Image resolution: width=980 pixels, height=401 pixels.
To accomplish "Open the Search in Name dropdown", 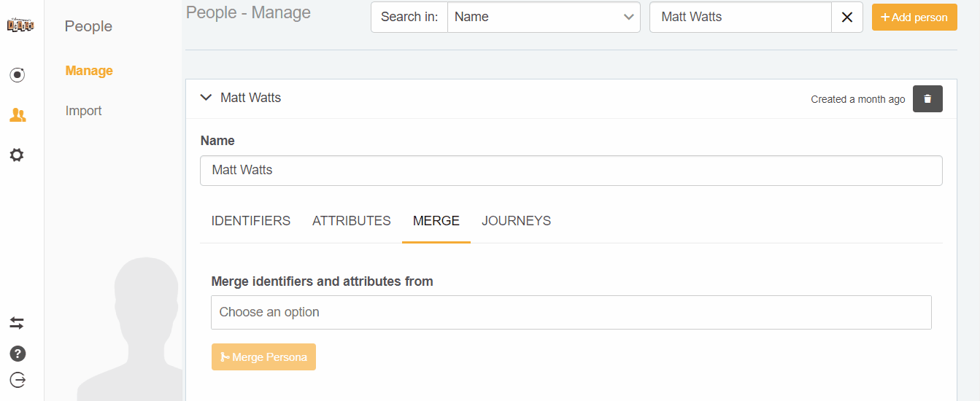I will point(544,17).
